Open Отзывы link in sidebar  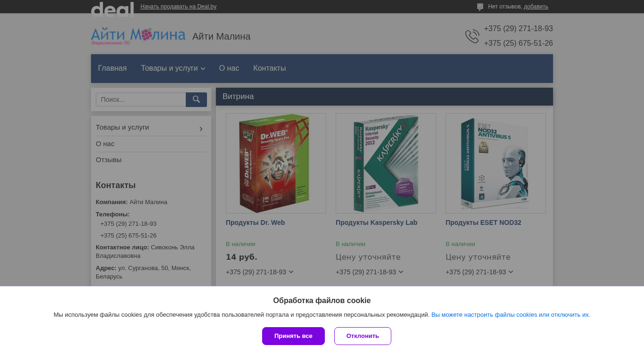pos(108,160)
